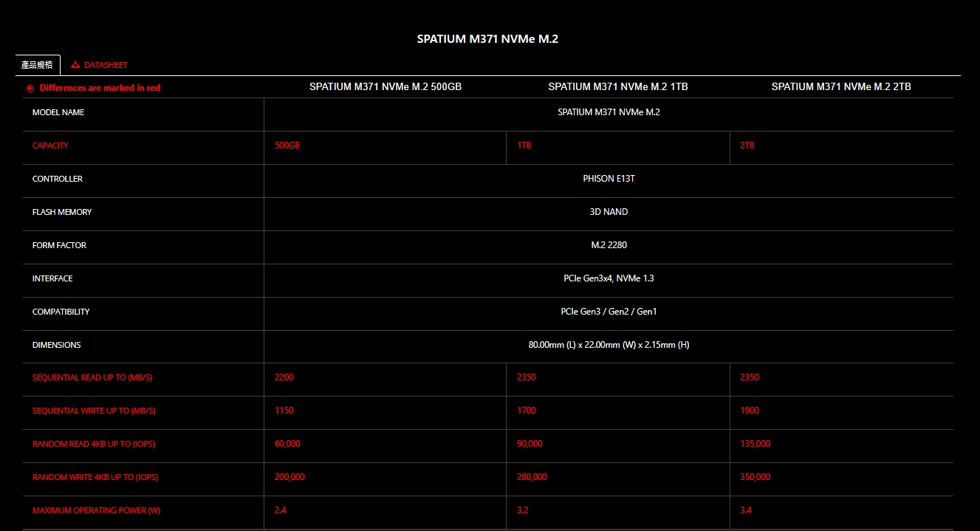Click the page title SPATIUM M371 NVMe M.2

pyautogui.click(x=487, y=39)
